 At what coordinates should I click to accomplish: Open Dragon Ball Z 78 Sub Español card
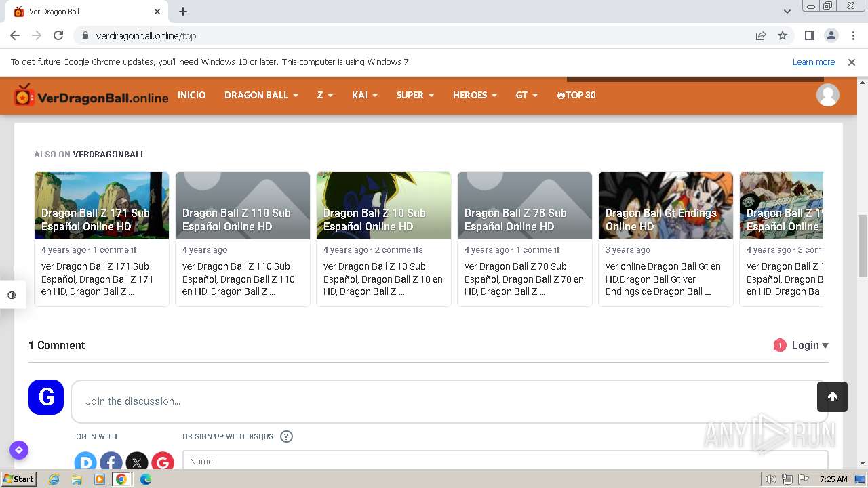[525, 239]
